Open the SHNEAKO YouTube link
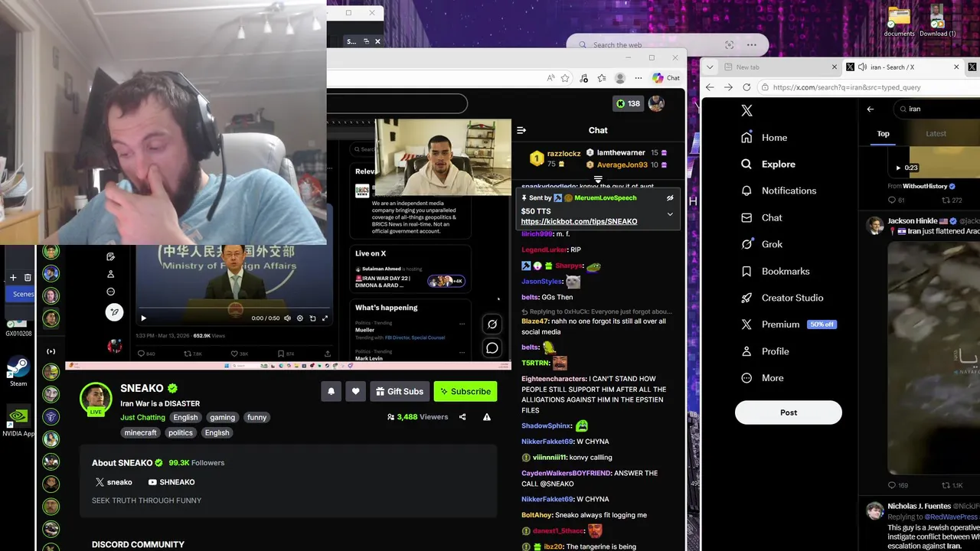The width and height of the screenshot is (980, 551). 171,482
